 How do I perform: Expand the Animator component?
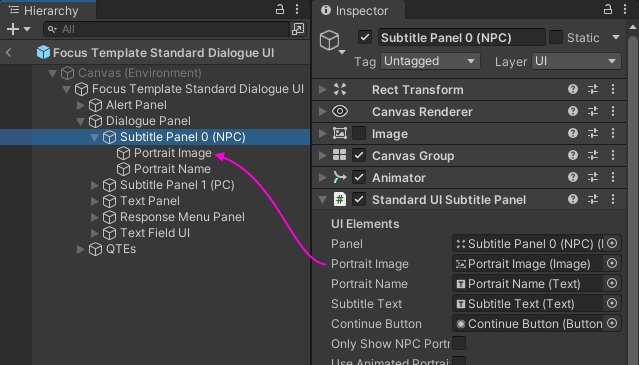(322, 177)
